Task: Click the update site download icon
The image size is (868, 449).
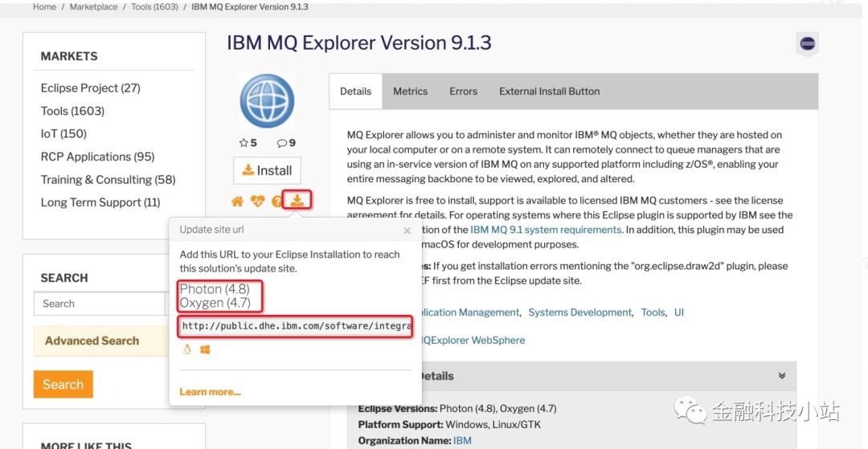Action: click(297, 201)
